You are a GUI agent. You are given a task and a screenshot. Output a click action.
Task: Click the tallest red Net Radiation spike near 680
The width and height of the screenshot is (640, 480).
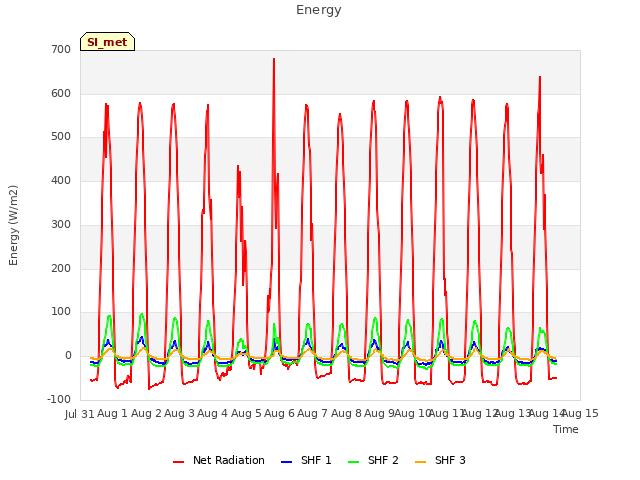274,60
